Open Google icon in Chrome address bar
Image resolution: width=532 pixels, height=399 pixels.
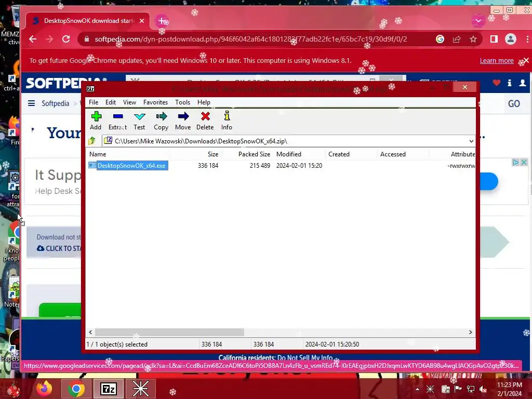pos(440,39)
